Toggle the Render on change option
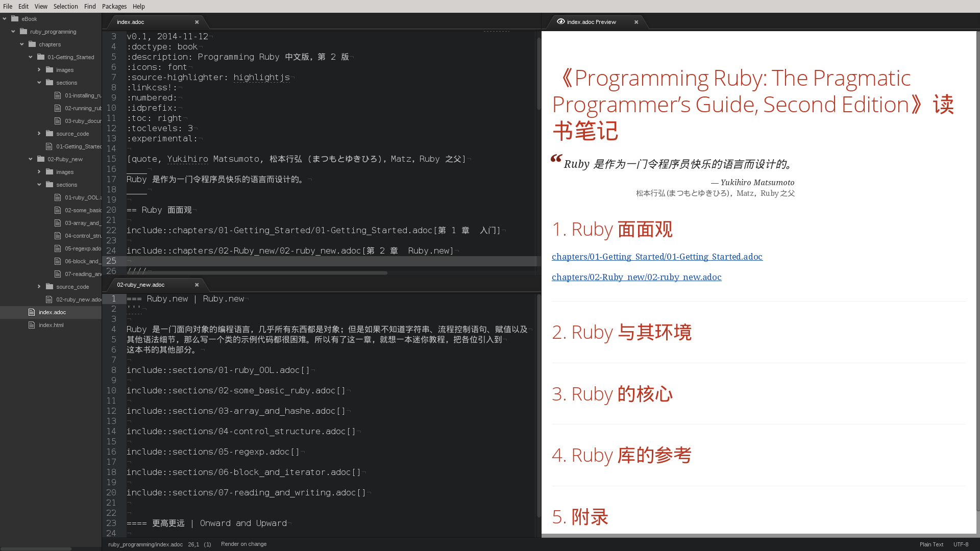980x551 pixels. point(243,544)
